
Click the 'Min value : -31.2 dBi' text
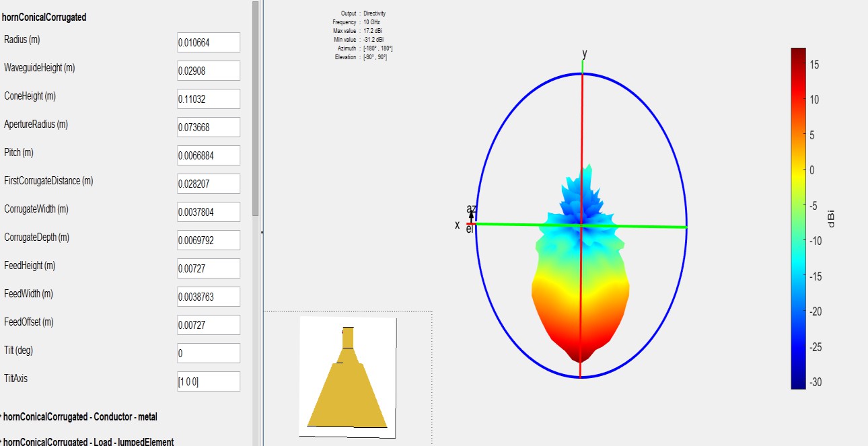click(359, 40)
